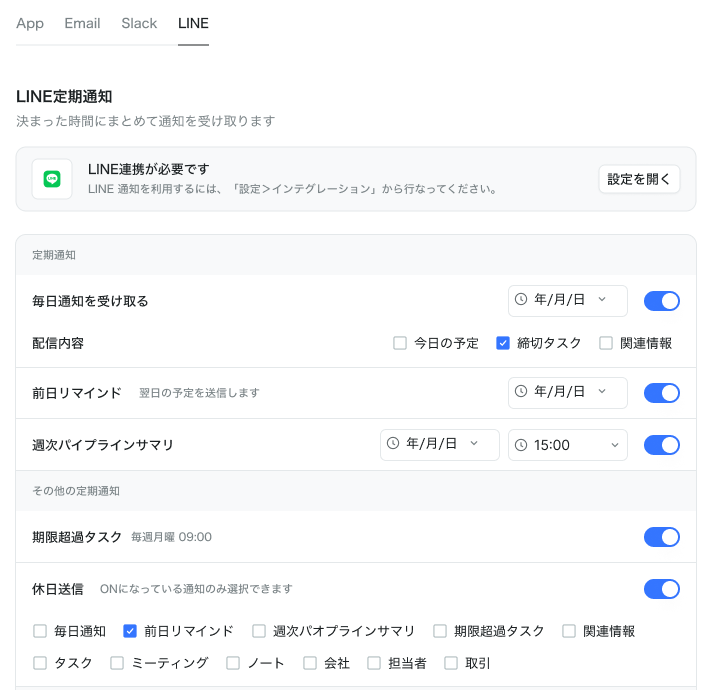Check the タスク checkbox
The image size is (710, 690).
click(40, 663)
